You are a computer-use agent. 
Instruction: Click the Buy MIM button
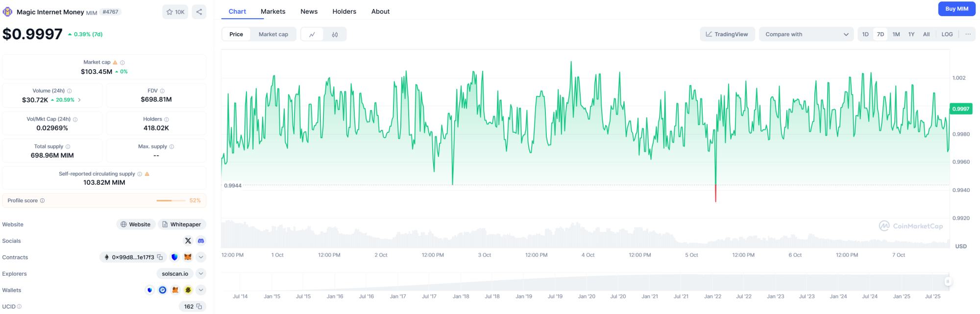pos(956,9)
